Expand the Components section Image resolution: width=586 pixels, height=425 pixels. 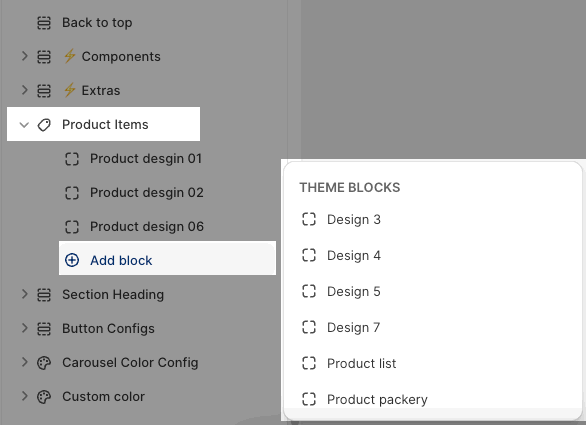coord(24,56)
